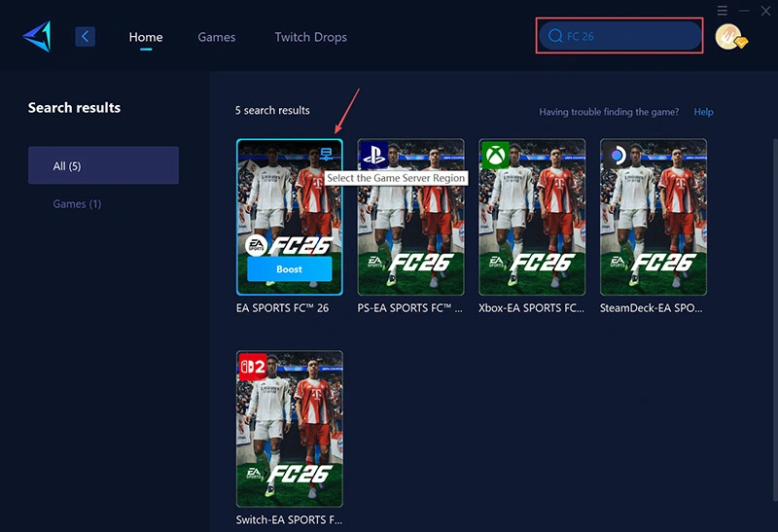This screenshot has width=778, height=532.
Task: Click the Switch 2 logo badge
Action: point(253,368)
